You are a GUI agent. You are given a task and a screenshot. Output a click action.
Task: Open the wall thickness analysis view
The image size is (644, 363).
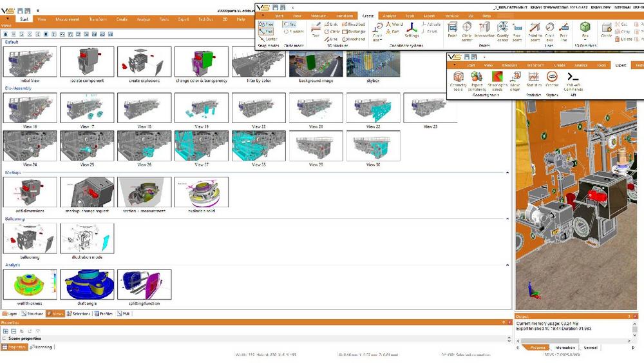pyautogui.click(x=30, y=287)
